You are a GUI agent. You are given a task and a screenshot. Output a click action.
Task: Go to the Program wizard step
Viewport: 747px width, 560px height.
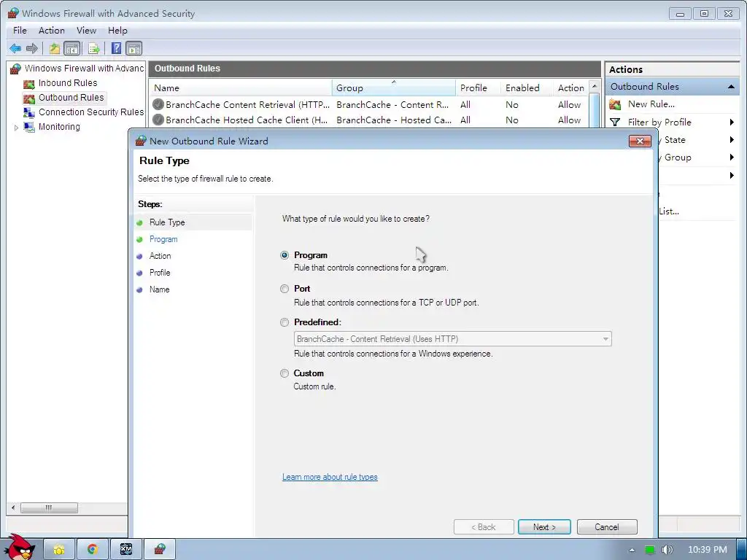[163, 239]
